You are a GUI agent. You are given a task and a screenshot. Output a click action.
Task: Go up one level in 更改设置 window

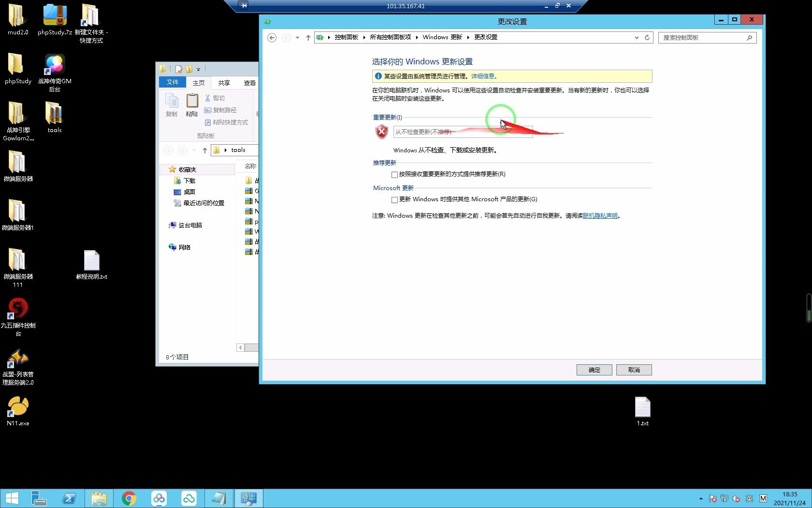point(308,38)
